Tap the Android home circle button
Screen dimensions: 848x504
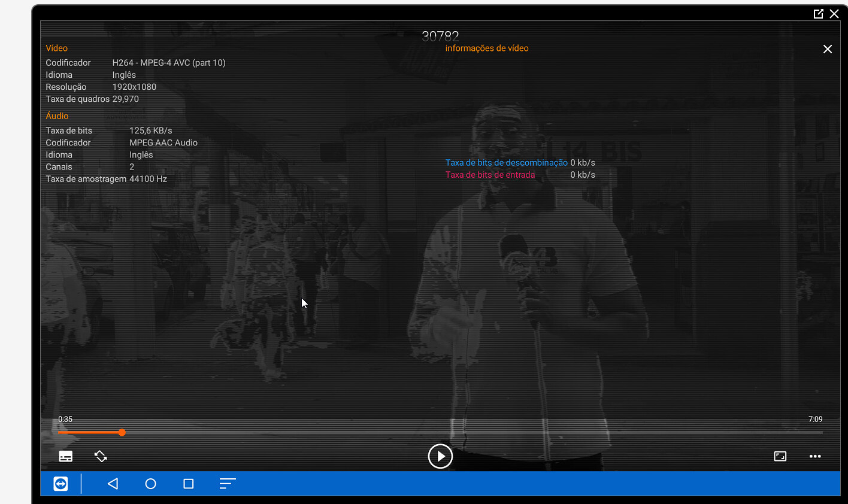click(x=150, y=484)
